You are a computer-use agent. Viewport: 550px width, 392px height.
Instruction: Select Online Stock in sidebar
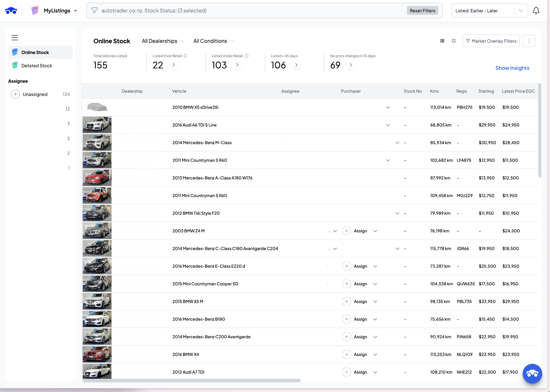pyautogui.click(x=41, y=52)
